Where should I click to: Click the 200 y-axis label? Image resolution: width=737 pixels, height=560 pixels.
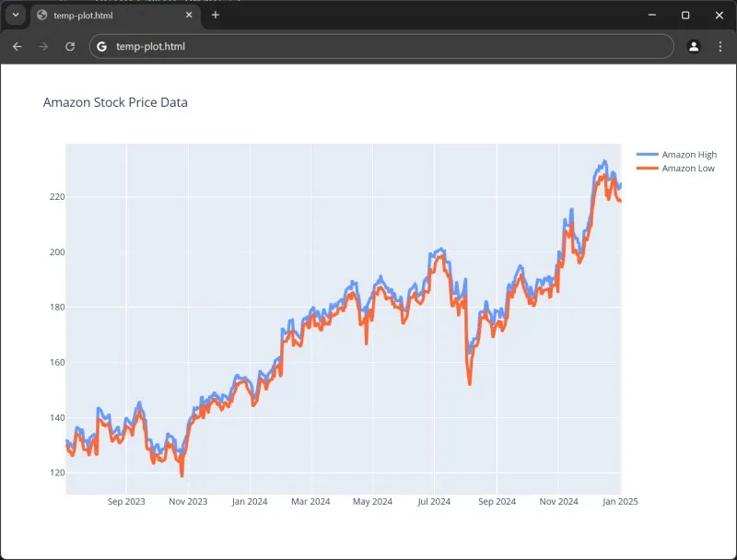(57, 252)
